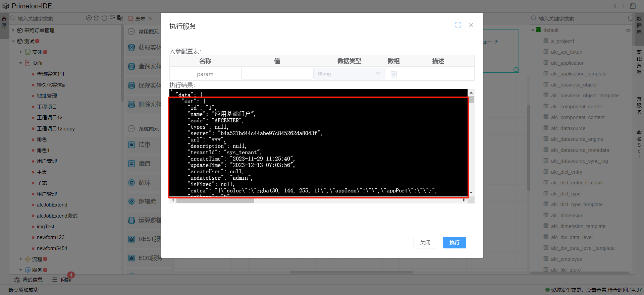The image size is (644, 295).
Task: Click the AI assistant icon in resource toolbar
Action: point(89,18)
